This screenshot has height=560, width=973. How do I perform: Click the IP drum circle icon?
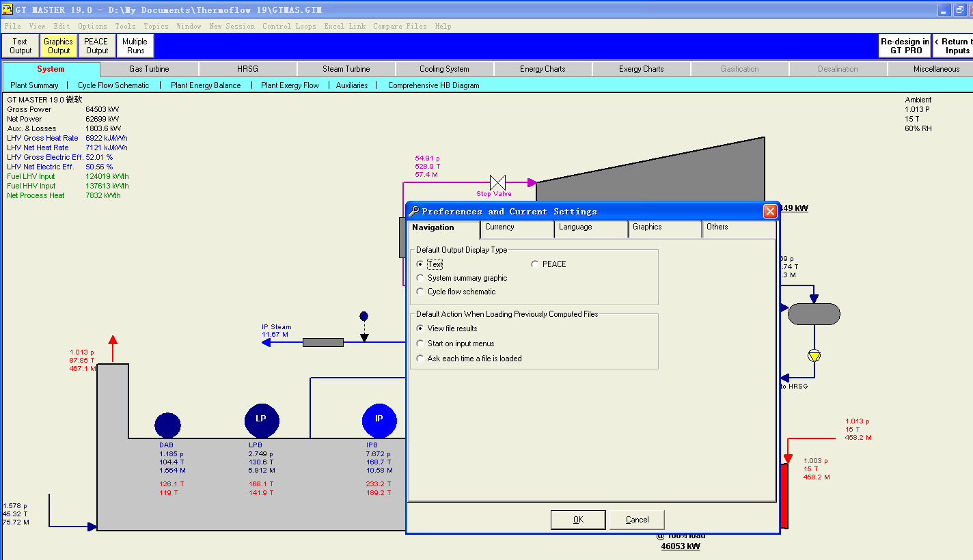coord(379,420)
